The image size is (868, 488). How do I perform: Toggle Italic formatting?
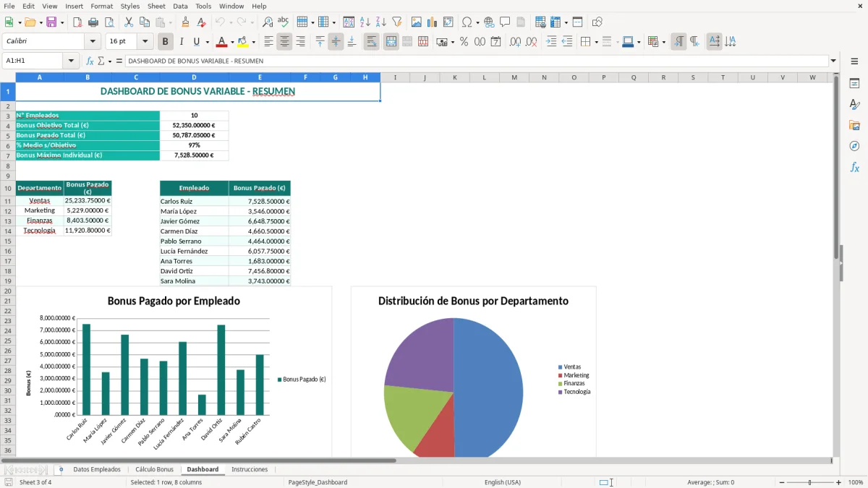[x=182, y=42]
